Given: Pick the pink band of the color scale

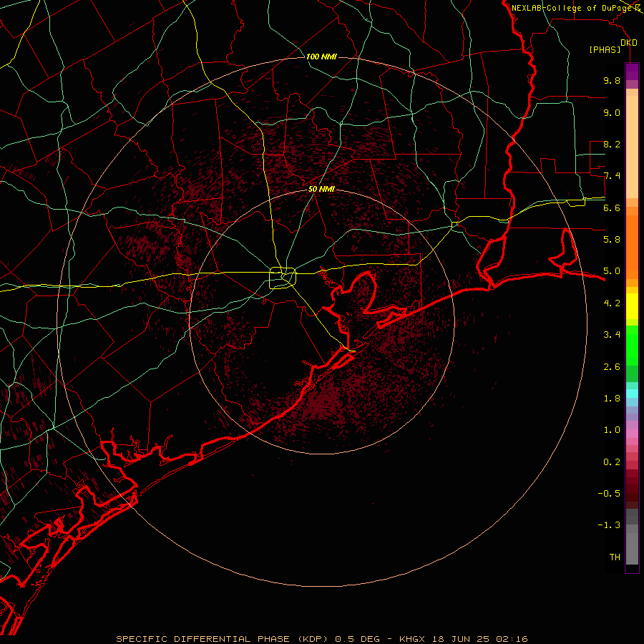Looking at the screenshot, I should point(632,434).
